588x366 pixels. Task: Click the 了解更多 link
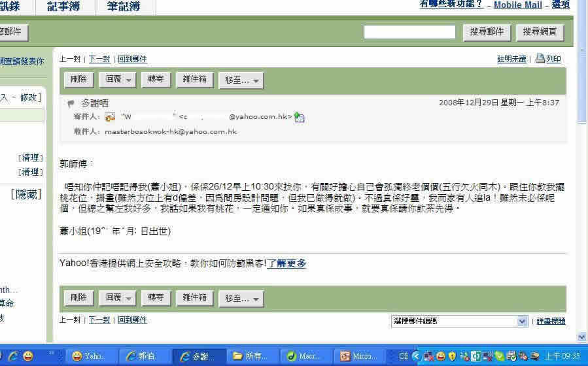pyautogui.click(x=286, y=263)
